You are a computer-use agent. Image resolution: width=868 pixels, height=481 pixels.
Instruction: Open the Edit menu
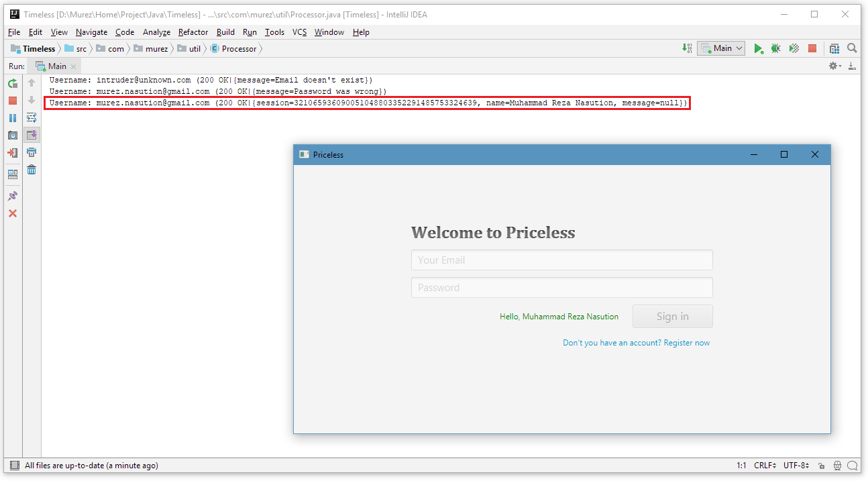tap(36, 32)
